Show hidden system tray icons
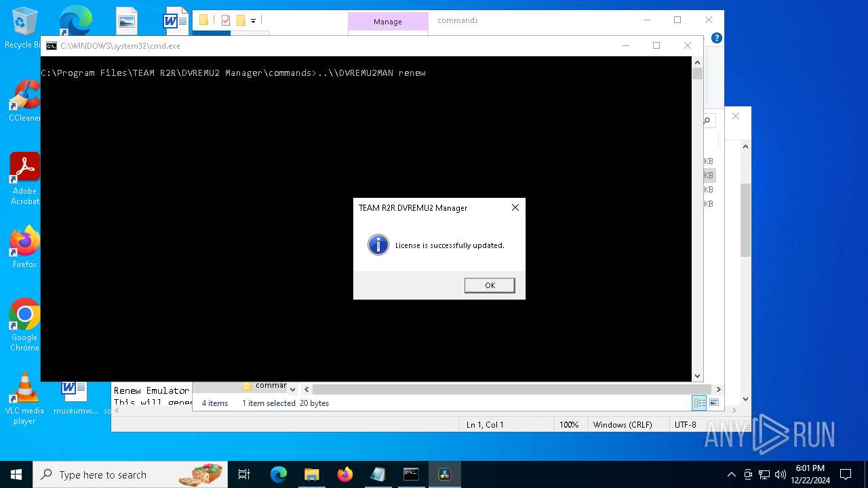 731,474
